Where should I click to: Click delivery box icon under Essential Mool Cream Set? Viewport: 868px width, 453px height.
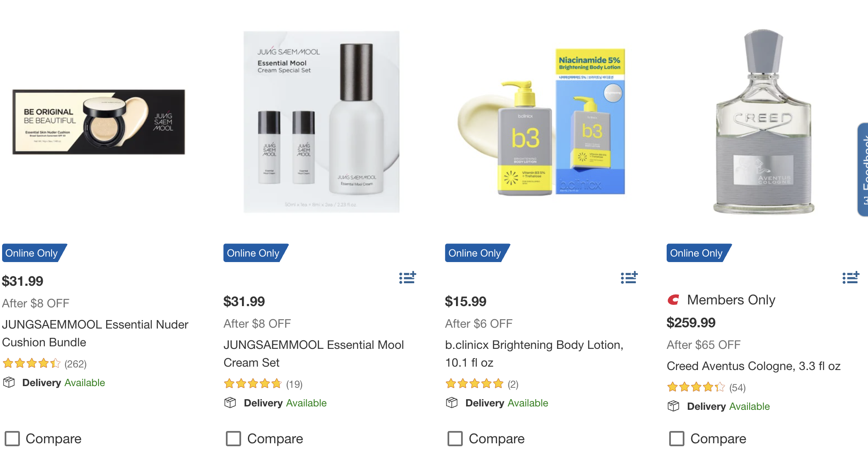coord(230,403)
